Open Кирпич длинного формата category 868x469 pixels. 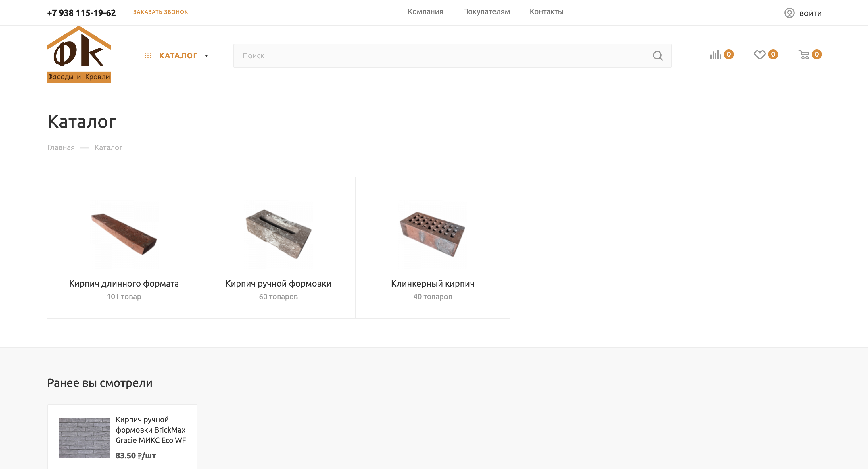124,284
